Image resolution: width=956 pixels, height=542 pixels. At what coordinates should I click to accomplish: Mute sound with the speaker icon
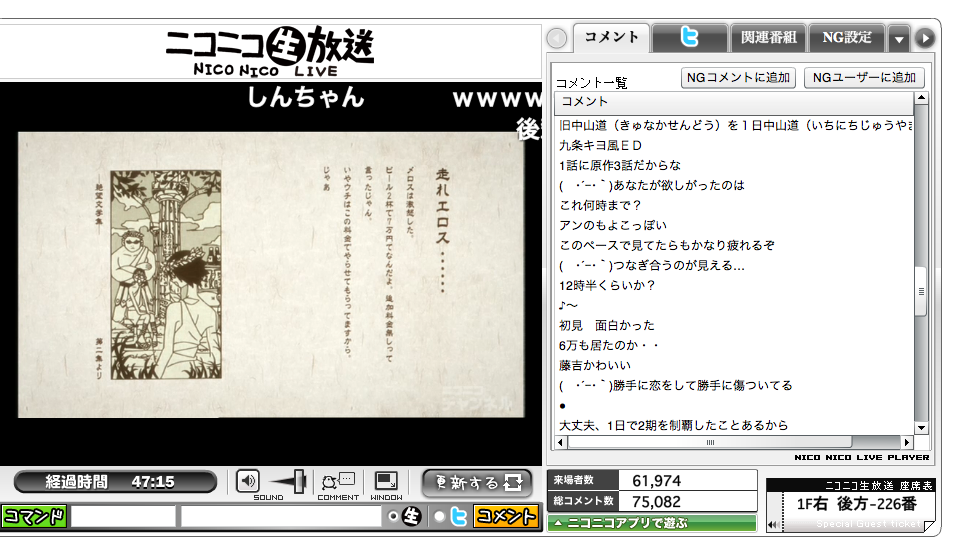click(248, 482)
